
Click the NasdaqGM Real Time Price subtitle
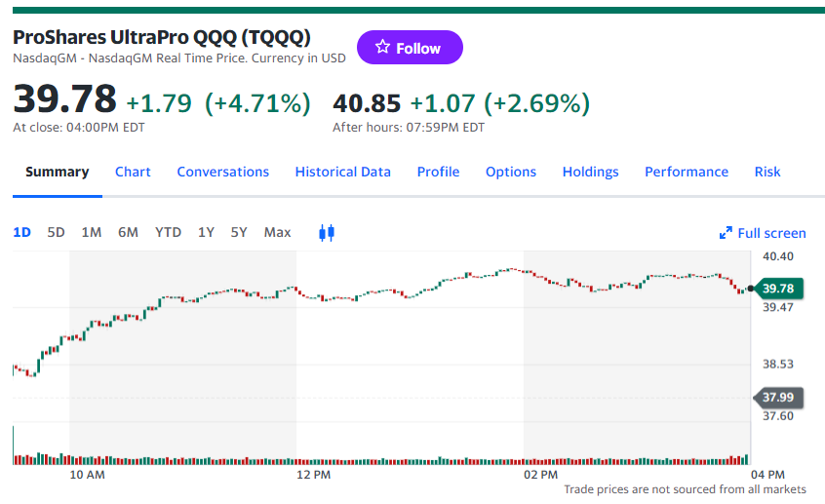178,58
